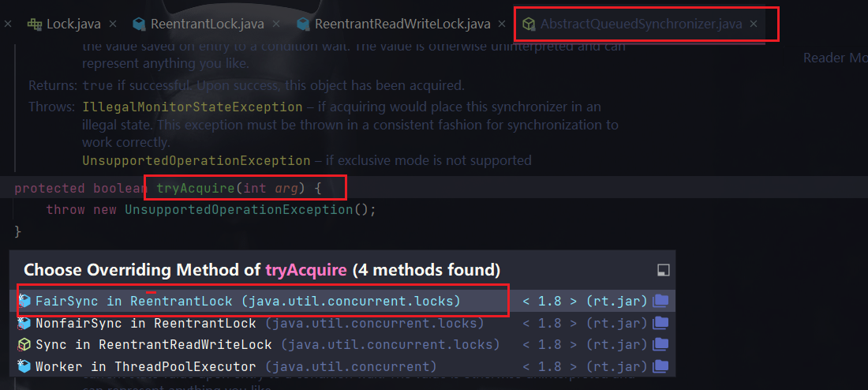Click the Lock.java interface file icon
Screen dimensions: 868x390
coord(34,24)
